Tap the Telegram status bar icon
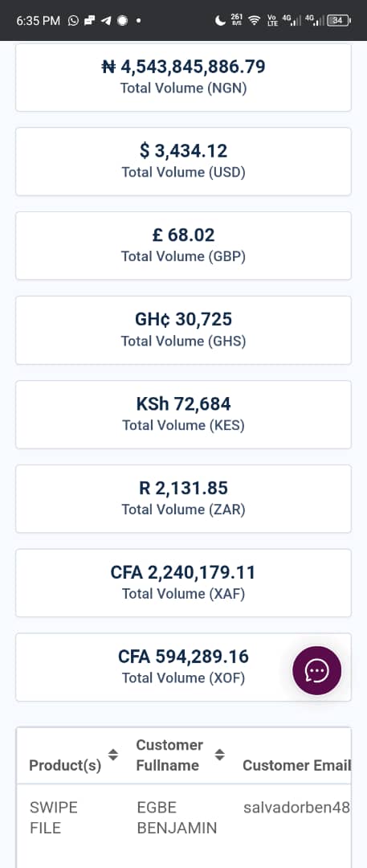367x868 pixels. (106, 20)
